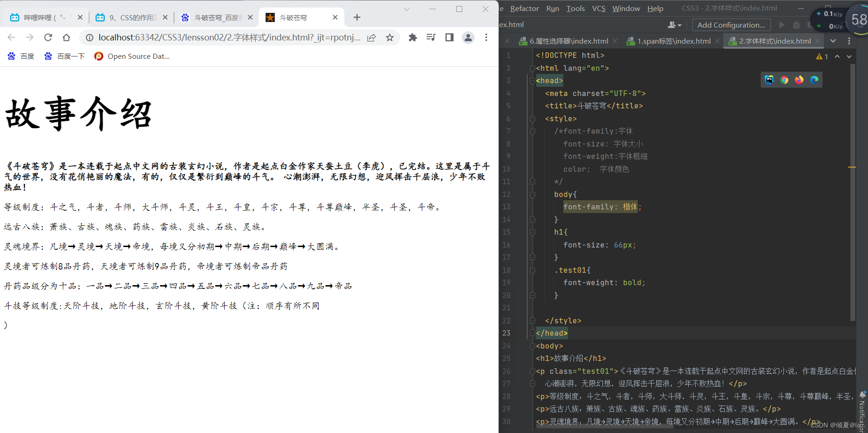Image resolution: width=868 pixels, height=433 pixels.
Task: Click the Debug bug icon in WebStorm
Action: [796, 25]
